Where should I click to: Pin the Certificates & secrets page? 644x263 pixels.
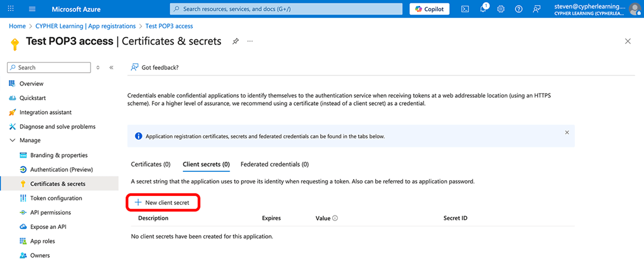(235, 41)
